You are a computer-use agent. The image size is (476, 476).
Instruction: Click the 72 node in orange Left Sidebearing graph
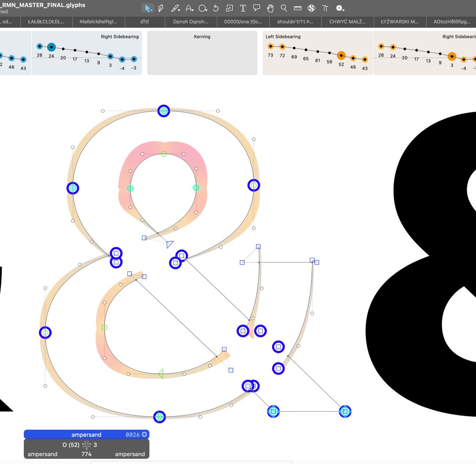(283, 47)
